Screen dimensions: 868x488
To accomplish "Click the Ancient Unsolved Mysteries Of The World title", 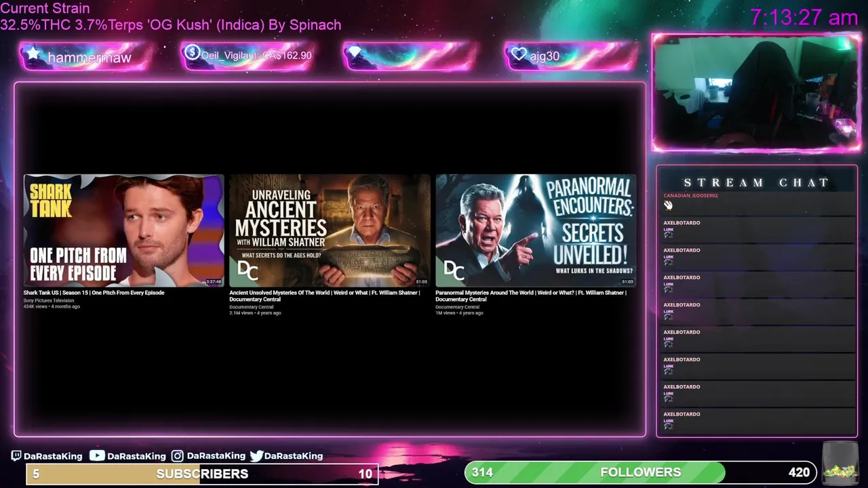I will pyautogui.click(x=324, y=296).
